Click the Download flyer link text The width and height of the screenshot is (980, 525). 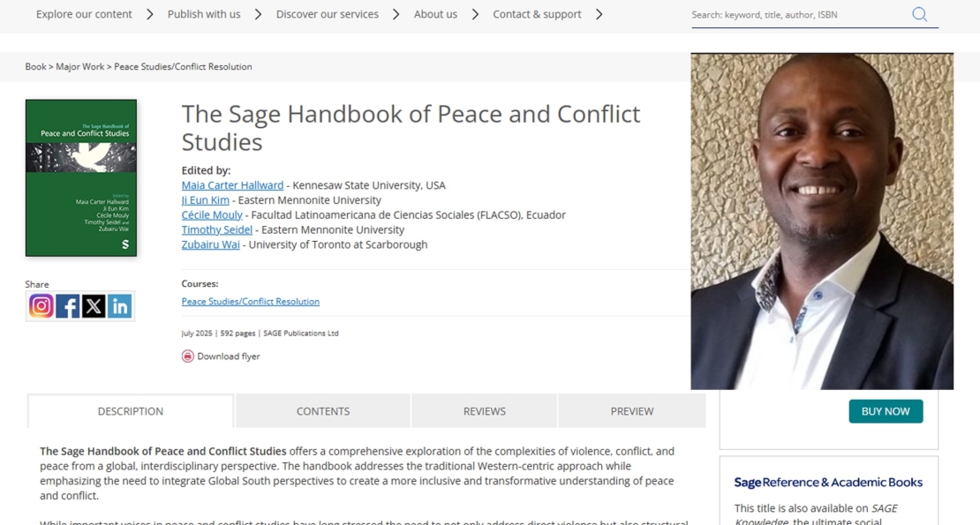(228, 356)
